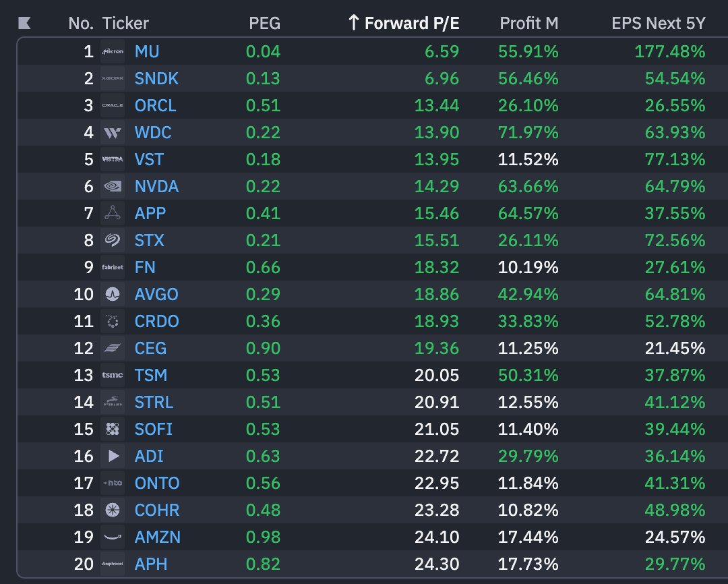Open the TSM ticker link
Screen dimensions: 728x584
pyautogui.click(x=150, y=375)
